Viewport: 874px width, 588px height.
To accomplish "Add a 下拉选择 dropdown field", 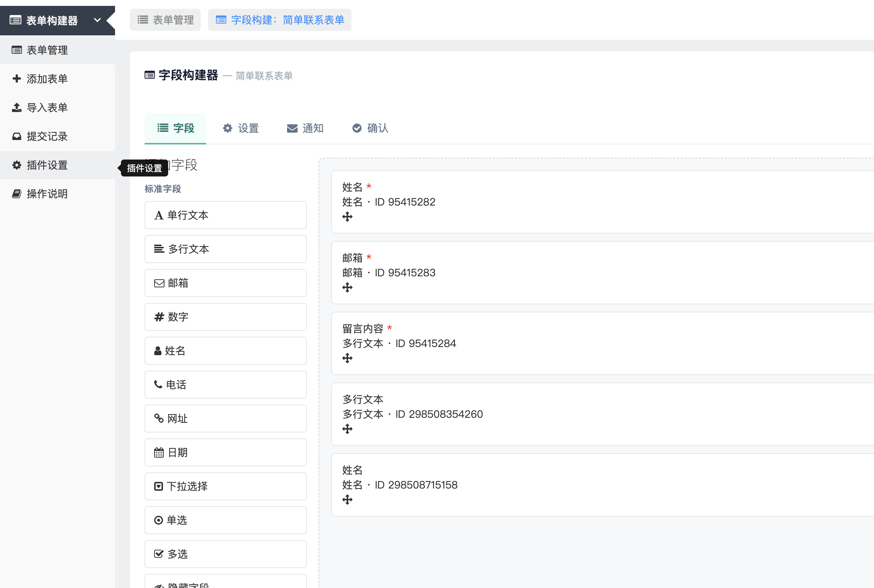I will pos(226,486).
